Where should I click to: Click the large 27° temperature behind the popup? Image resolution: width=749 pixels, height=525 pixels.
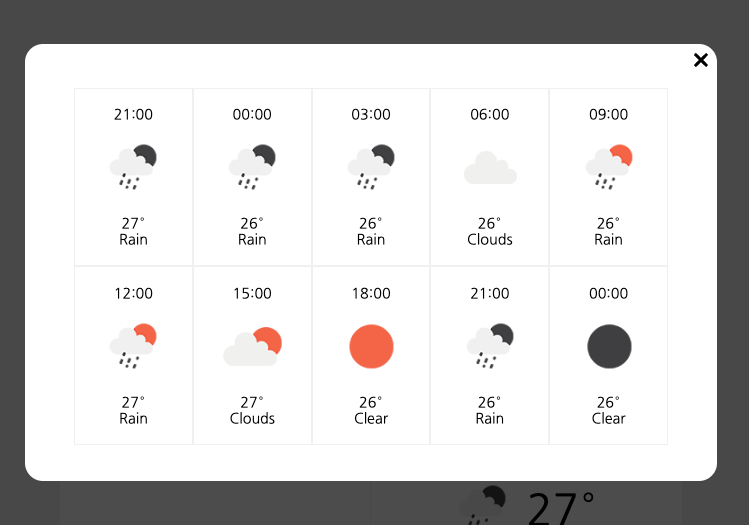click(561, 507)
